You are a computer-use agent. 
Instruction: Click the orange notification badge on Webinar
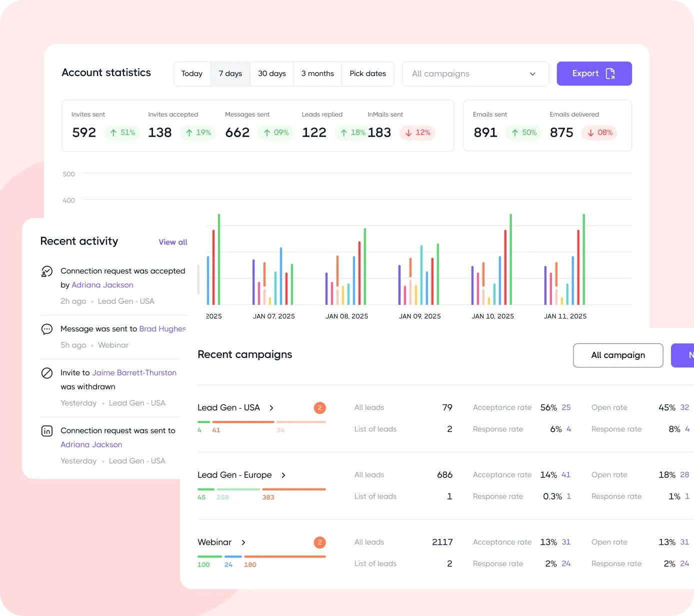[x=320, y=542]
